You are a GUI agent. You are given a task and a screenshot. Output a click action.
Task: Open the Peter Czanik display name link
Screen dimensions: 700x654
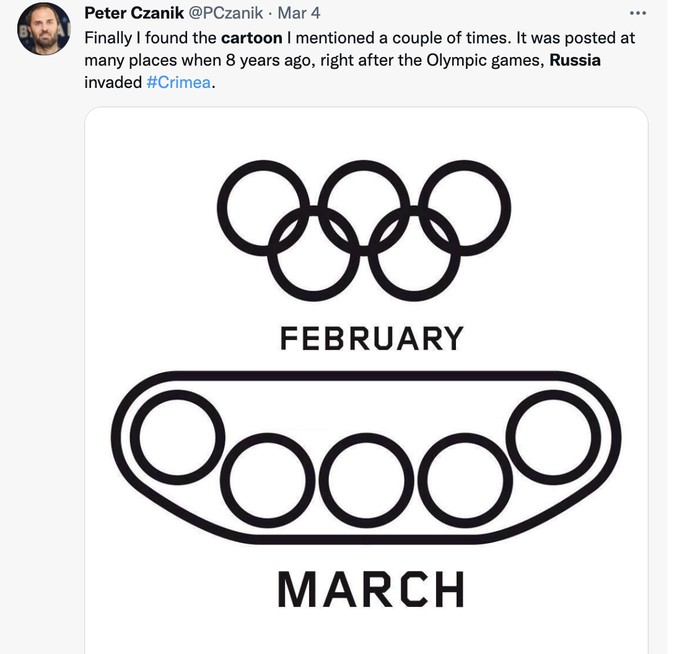point(133,14)
